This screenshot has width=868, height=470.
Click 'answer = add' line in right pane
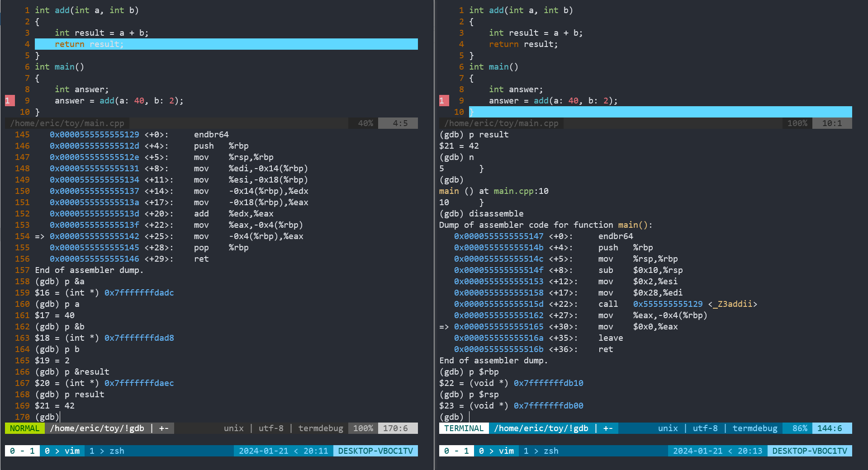click(x=553, y=101)
